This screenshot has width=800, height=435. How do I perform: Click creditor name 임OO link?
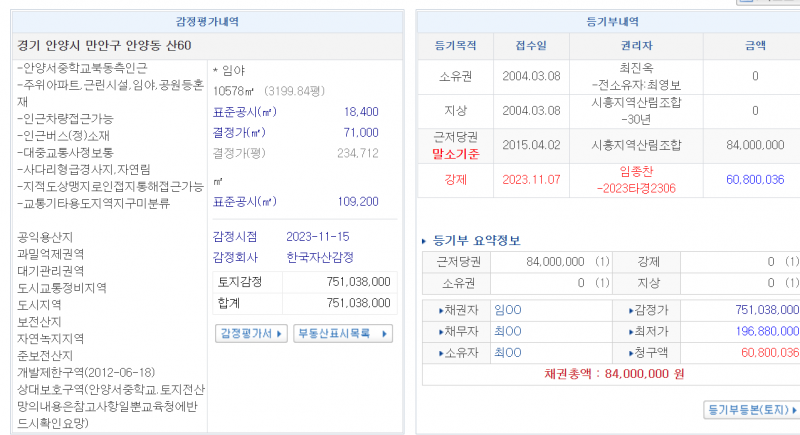pos(508,309)
